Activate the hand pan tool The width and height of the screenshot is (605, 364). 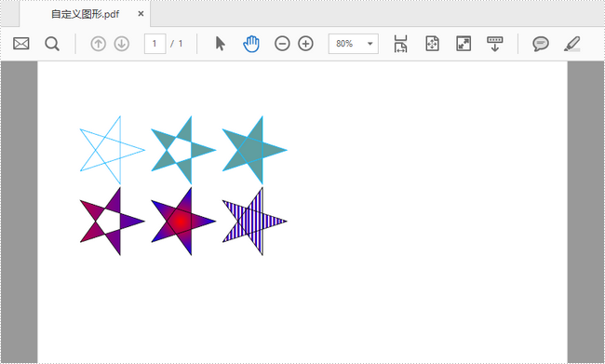click(x=251, y=44)
